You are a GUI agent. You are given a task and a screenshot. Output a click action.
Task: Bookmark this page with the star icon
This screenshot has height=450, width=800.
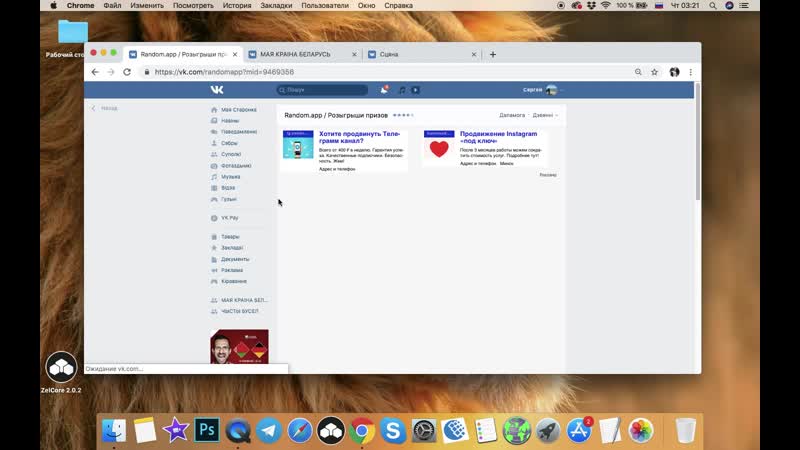coord(655,72)
